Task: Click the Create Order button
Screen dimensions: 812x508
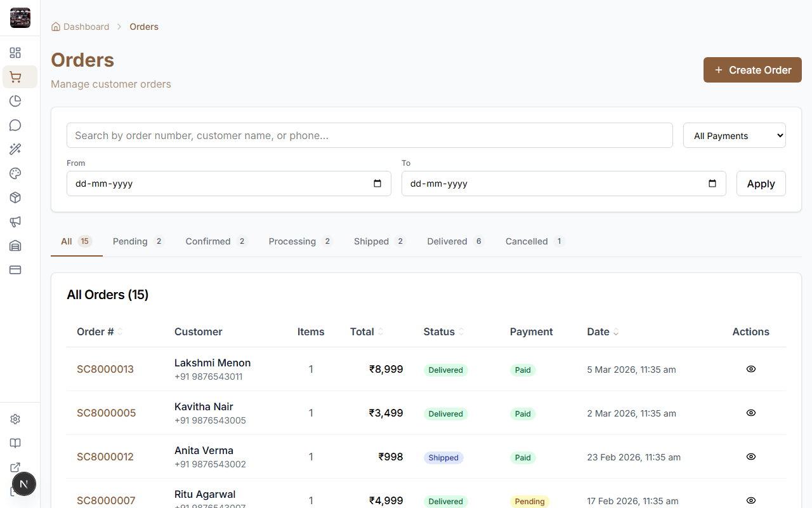Action: (x=752, y=70)
